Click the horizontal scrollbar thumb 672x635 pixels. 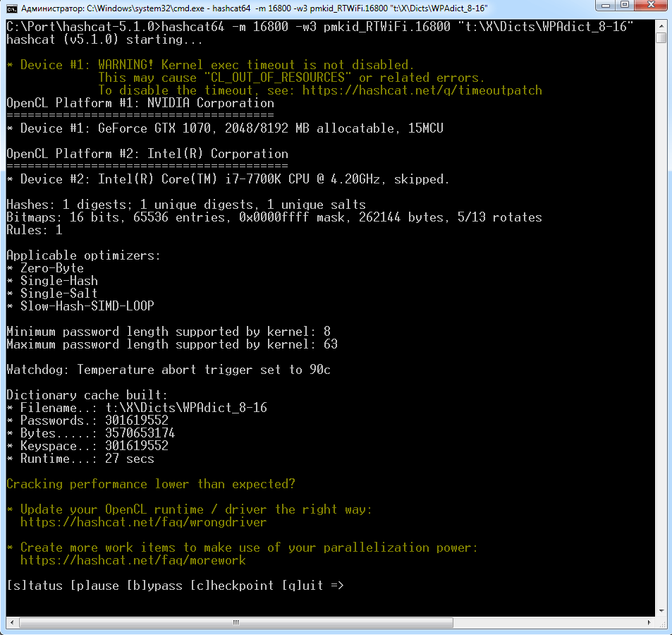[235, 622]
